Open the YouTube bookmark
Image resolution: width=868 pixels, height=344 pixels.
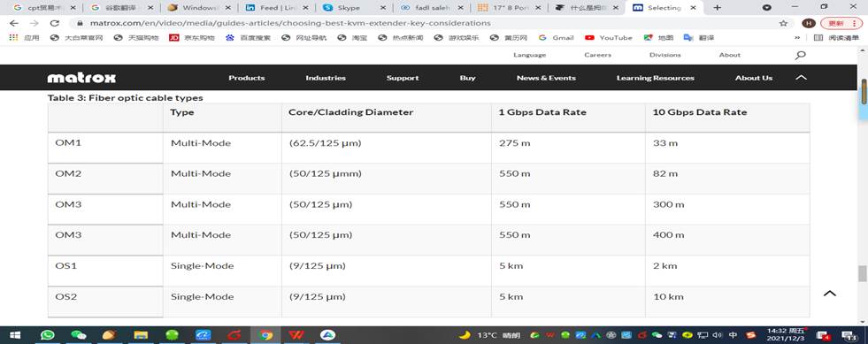pyautogui.click(x=609, y=38)
